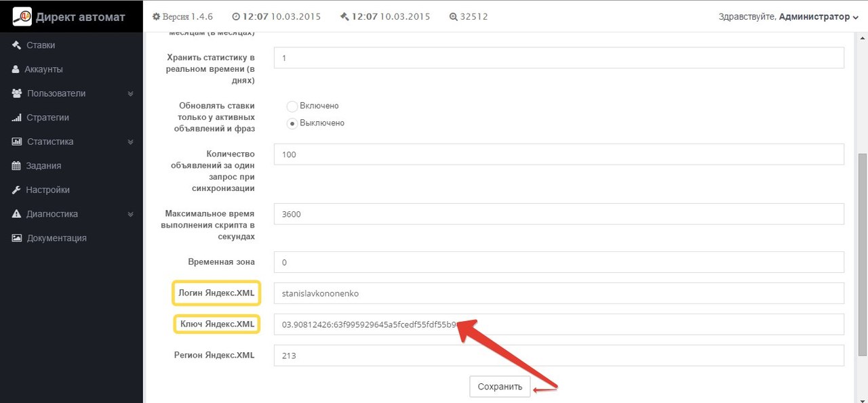Viewport: 868px width, 403px height.
Task: Open the Ставки menu item
Action: click(x=41, y=45)
